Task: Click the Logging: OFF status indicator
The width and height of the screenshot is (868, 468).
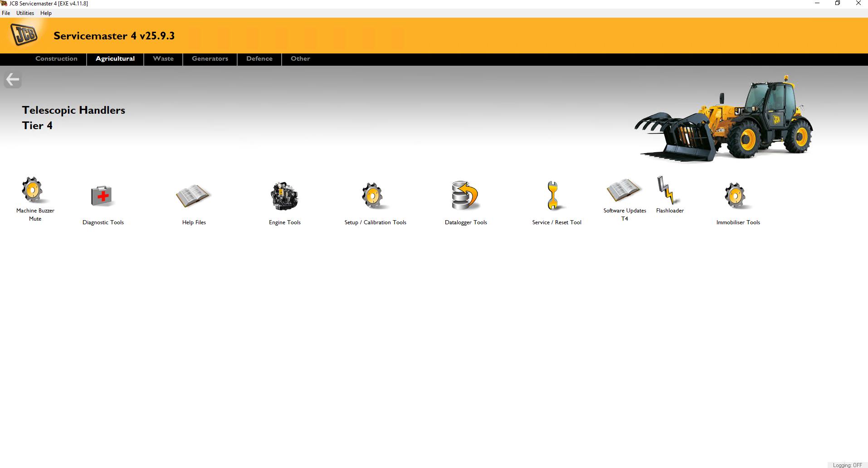Action: (x=847, y=464)
